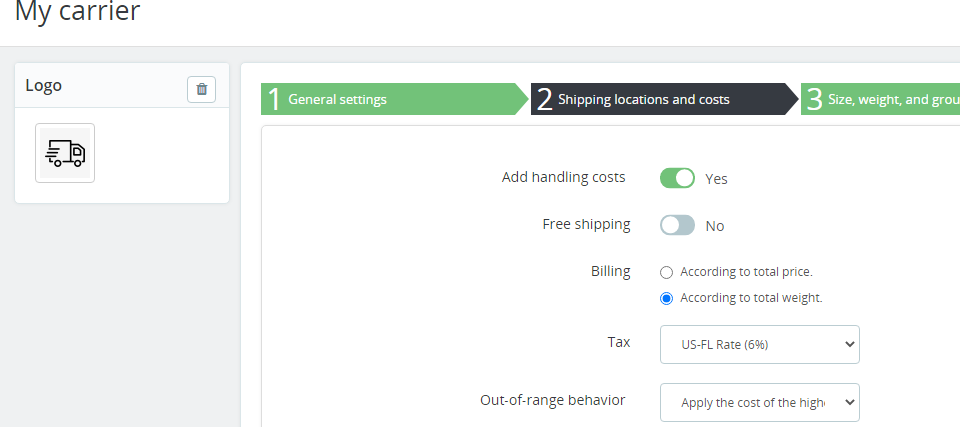Click the Logo panel heading
Image resolution: width=960 pixels, height=427 pixels.
pyautogui.click(x=44, y=86)
